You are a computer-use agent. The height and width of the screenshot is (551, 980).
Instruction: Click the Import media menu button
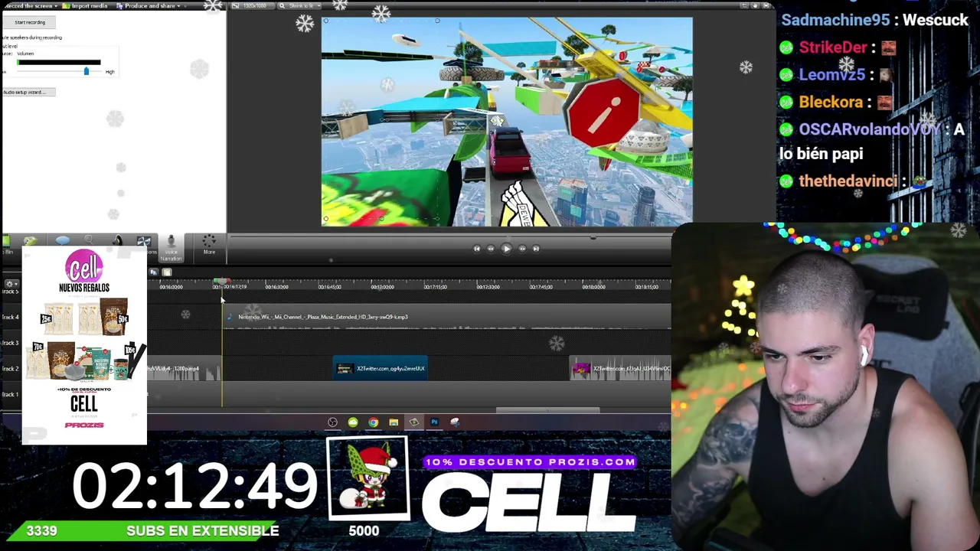coord(86,6)
